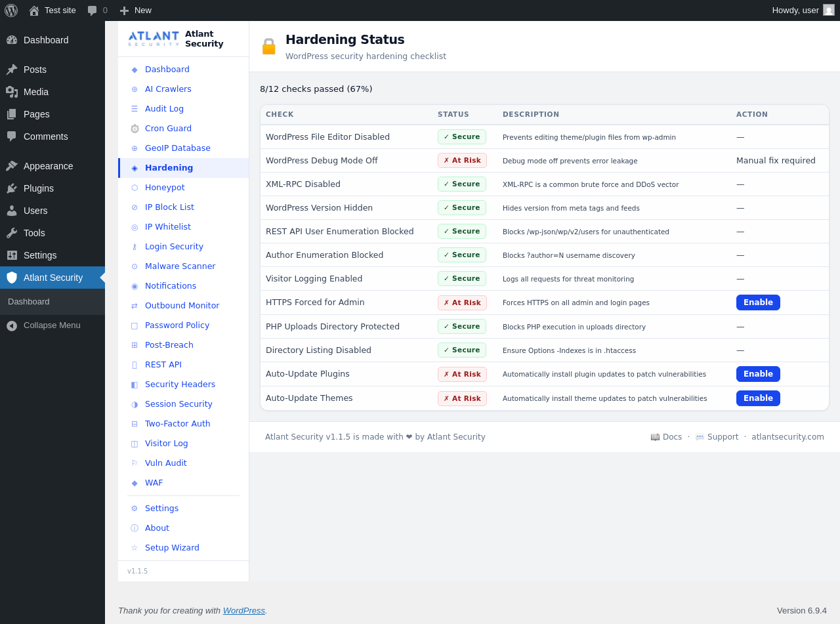Click the Pages icon in sidebar

pos(12,114)
